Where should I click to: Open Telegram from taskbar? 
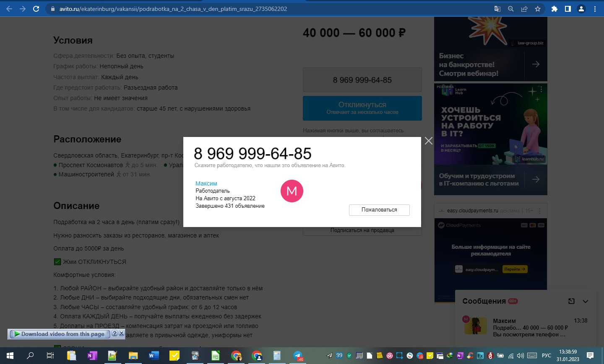click(298, 356)
